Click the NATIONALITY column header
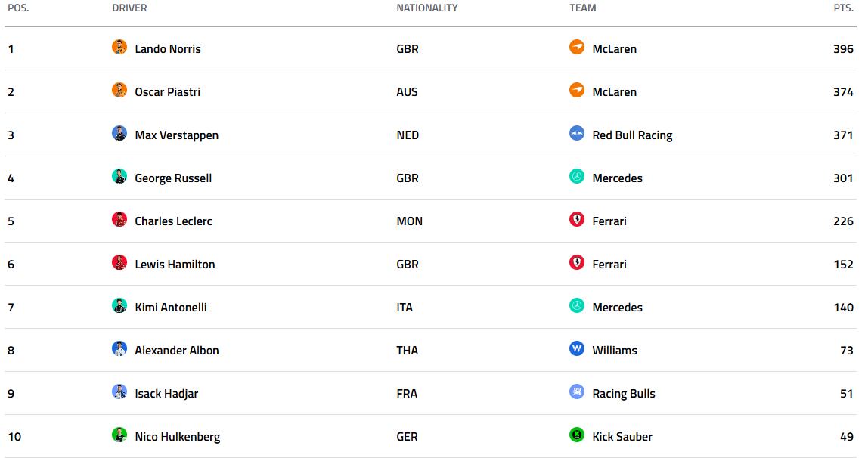 pyautogui.click(x=427, y=8)
